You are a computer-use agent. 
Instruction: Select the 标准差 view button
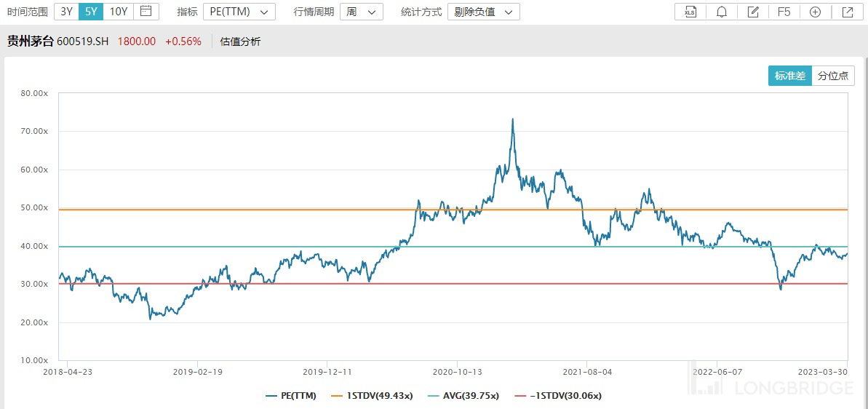point(789,76)
